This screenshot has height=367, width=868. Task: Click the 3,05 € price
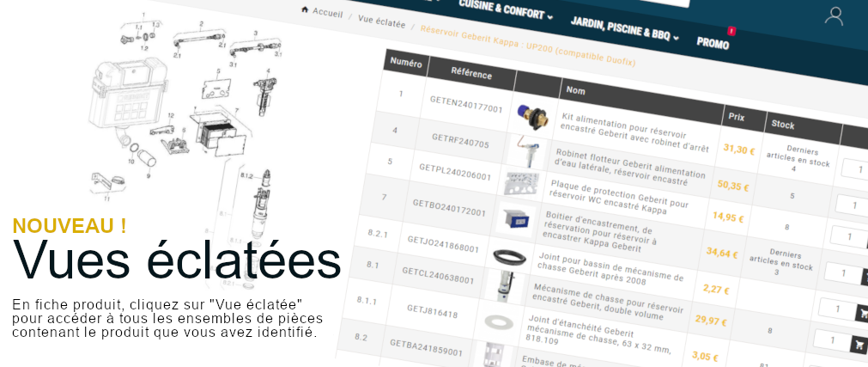(x=705, y=355)
